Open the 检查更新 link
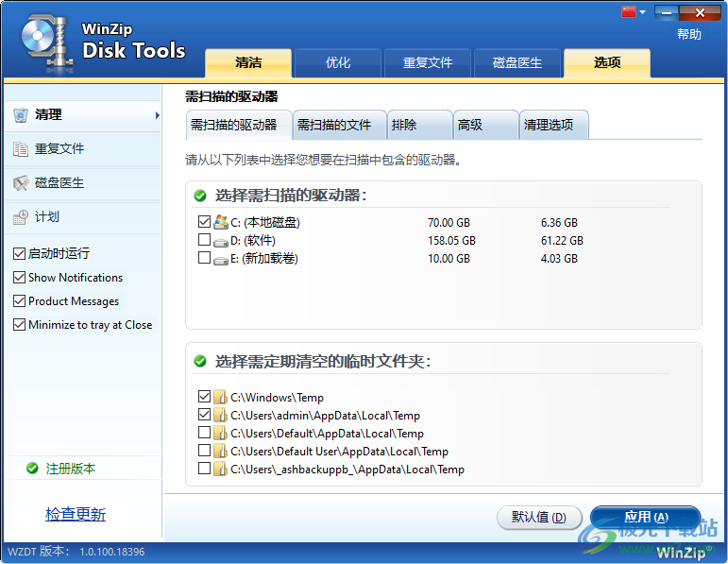The height and width of the screenshot is (564, 728). [x=76, y=514]
